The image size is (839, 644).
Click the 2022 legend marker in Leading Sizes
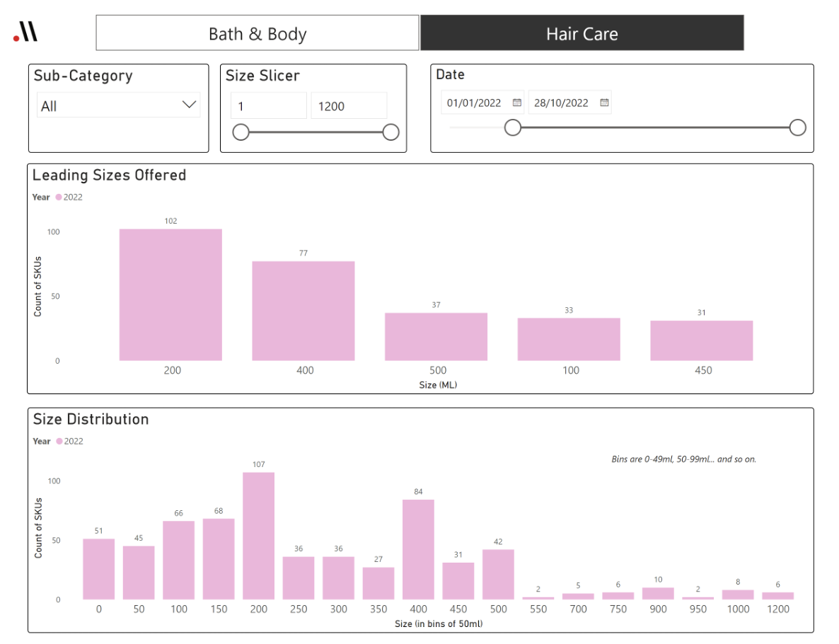(x=59, y=197)
